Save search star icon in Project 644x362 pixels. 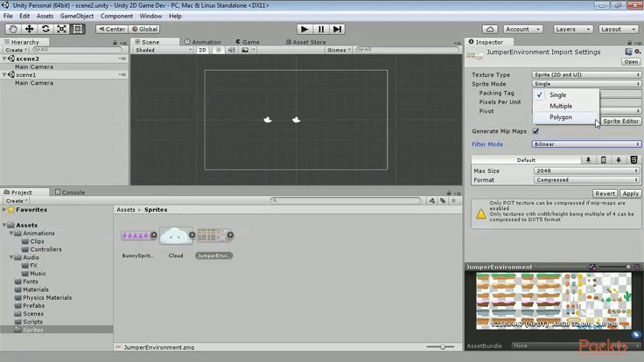pyautogui.click(x=454, y=200)
